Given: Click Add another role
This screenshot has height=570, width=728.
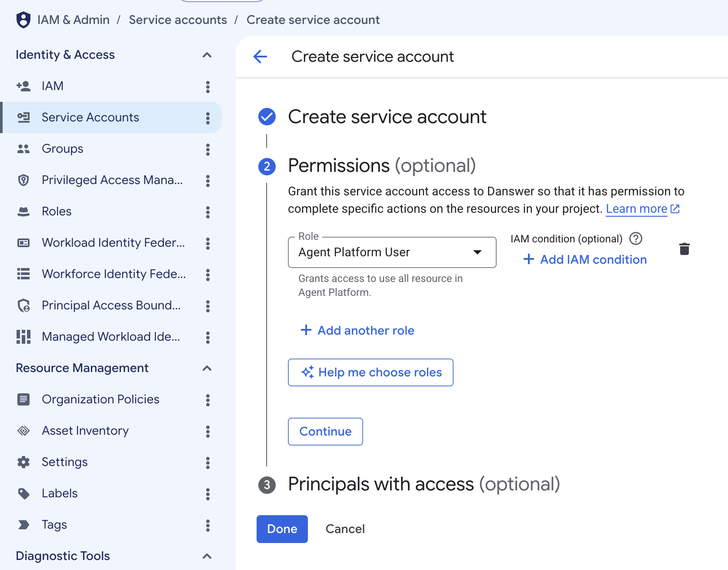Looking at the screenshot, I should [357, 331].
